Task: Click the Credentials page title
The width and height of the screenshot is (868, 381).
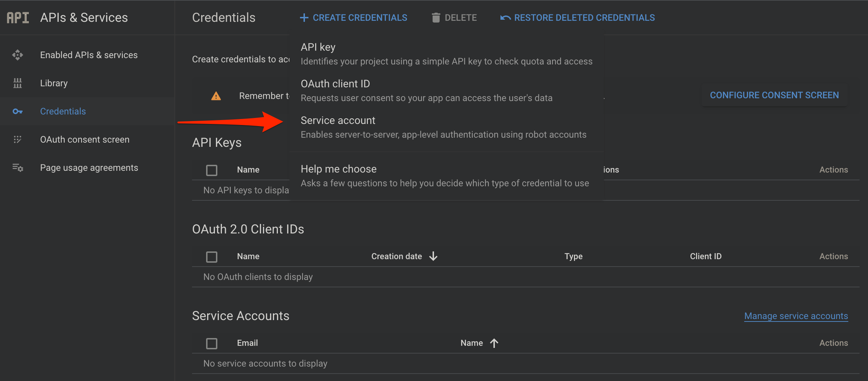Action: click(224, 18)
